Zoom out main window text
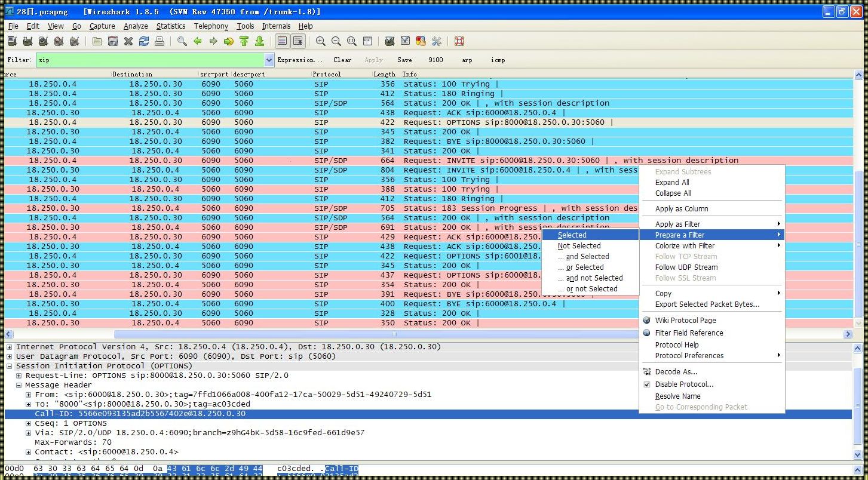Image resolution: width=868 pixels, height=480 pixels. tap(336, 41)
